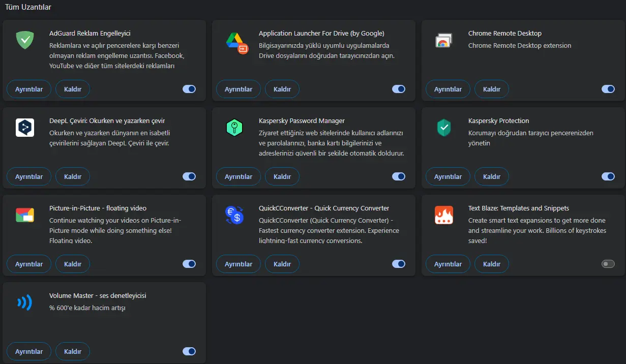Open Ayrıntılar for AdGuard Reklam Engelleyici
This screenshot has height=364, width=626.
tap(29, 89)
